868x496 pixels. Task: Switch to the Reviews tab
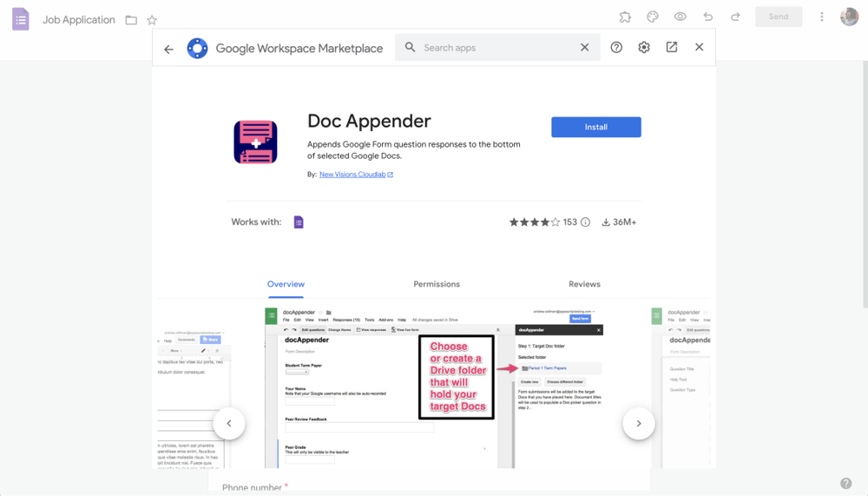pyautogui.click(x=584, y=284)
